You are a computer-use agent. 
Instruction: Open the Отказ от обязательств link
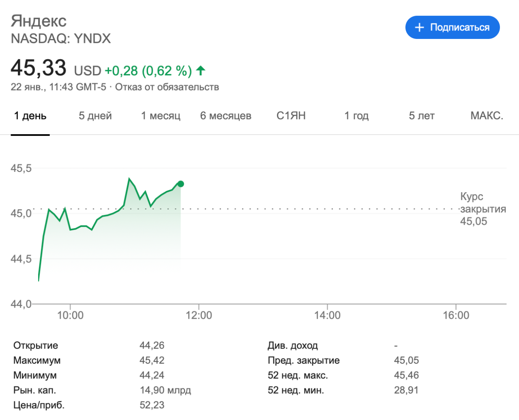tap(167, 87)
